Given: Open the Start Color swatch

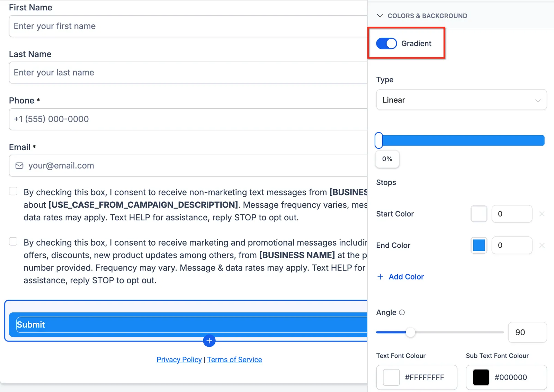Looking at the screenshot, I should tap(479, 214).
